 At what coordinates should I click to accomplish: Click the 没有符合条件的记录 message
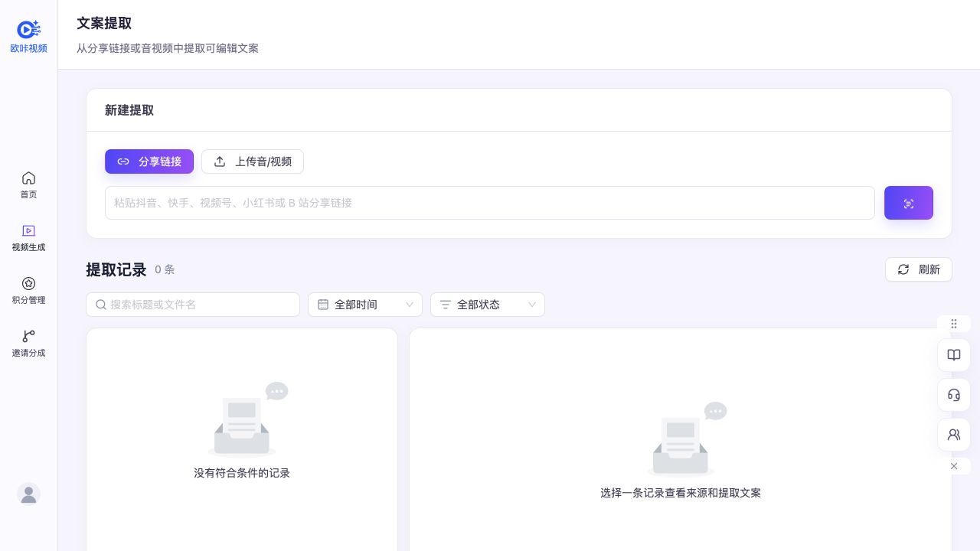(x=242, y=473)
